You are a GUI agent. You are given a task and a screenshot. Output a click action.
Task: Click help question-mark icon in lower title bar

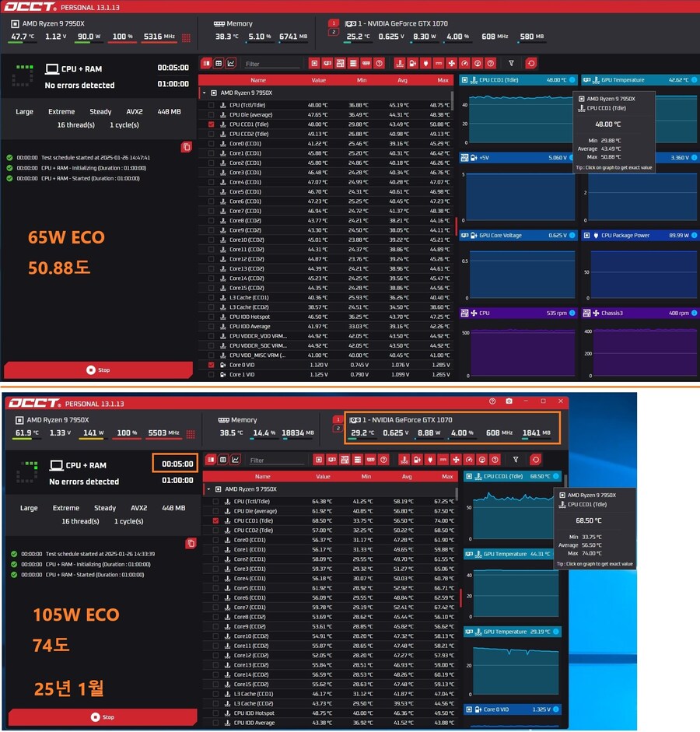pos(492,401)
